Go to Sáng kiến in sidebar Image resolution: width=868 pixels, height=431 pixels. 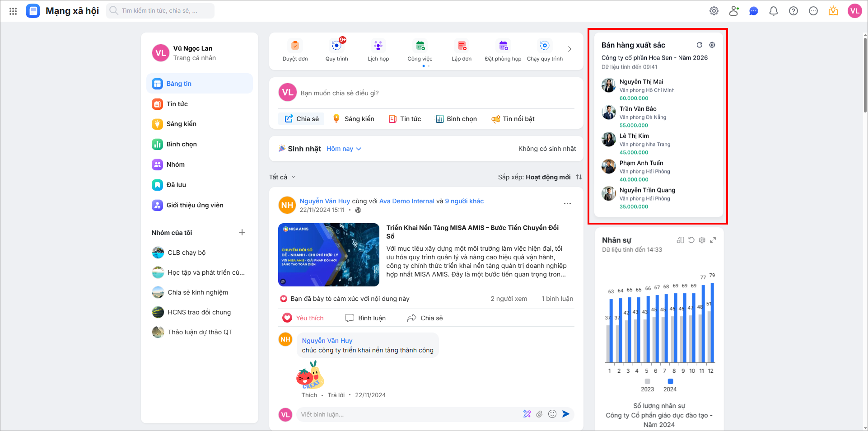click(181, 124)
